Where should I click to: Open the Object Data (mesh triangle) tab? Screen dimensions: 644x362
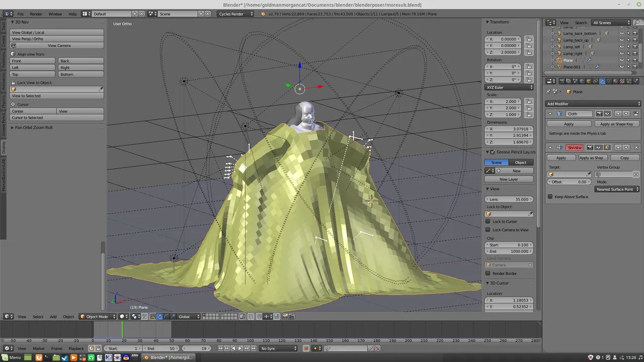pyautogui.click(x=609, y=81)
